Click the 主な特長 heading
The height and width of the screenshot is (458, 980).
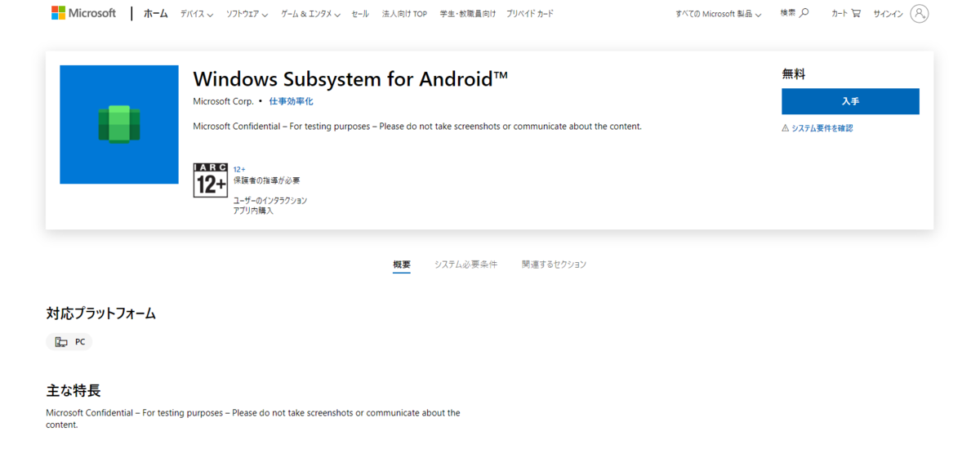pos(73,390)
